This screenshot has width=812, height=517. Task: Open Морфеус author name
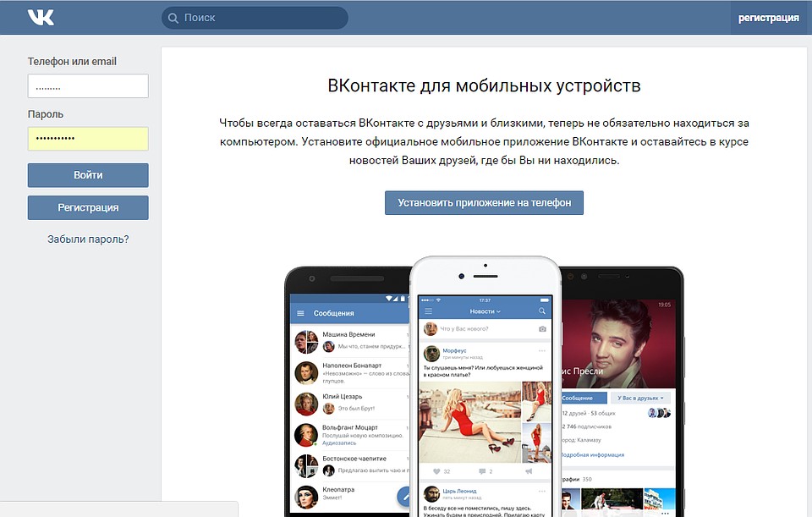click(x=454, y=350)
